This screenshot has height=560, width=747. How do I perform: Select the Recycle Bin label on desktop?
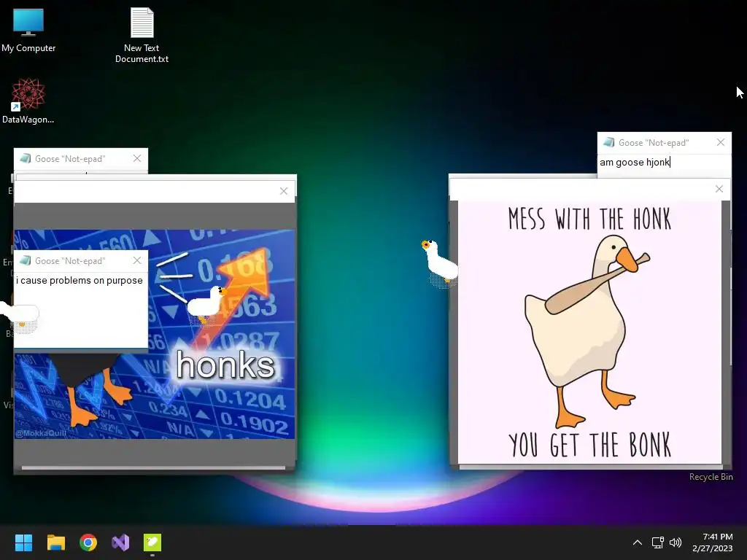tap(711, 477)
